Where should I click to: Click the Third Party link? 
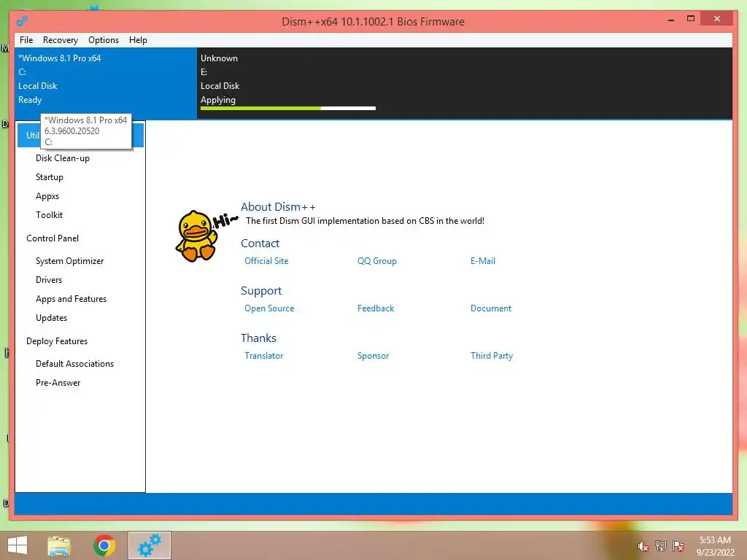pos(492,356)
